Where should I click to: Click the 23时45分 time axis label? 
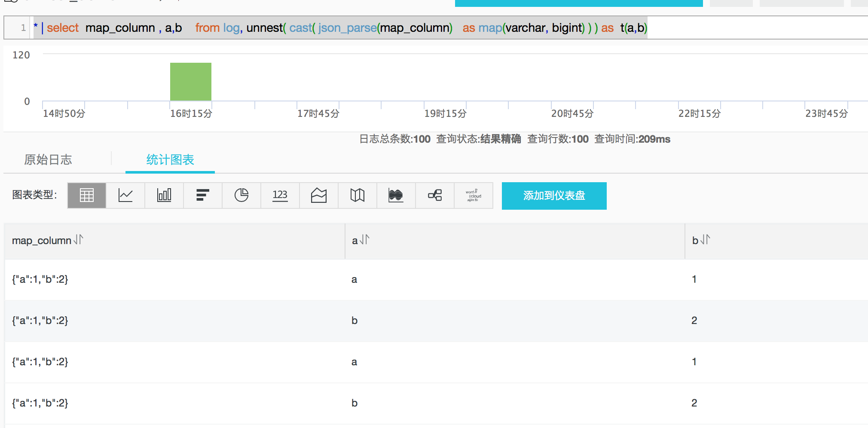(x=827, y=113)
